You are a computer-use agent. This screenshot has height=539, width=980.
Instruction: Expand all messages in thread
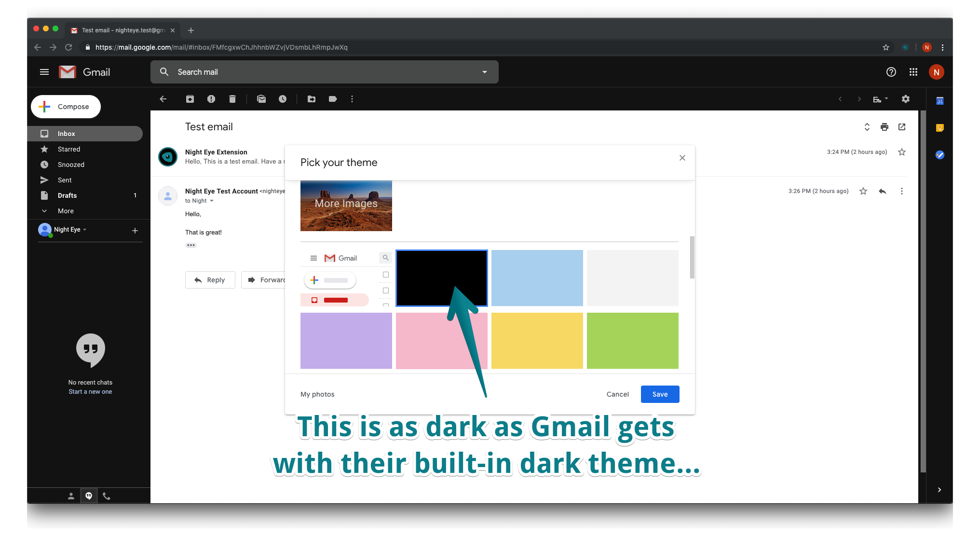click(x=867, y=127)
